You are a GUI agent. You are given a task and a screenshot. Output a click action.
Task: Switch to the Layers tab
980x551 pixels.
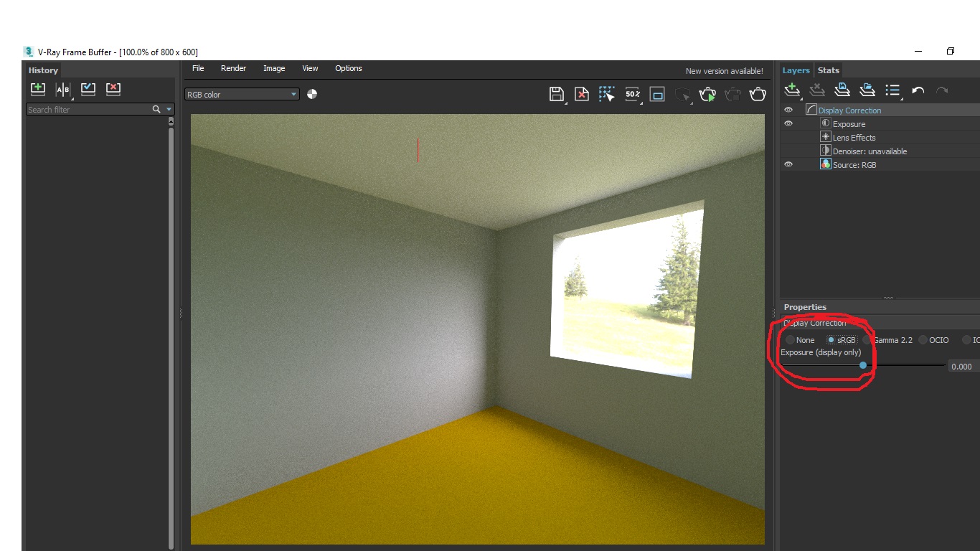point(796,70)
